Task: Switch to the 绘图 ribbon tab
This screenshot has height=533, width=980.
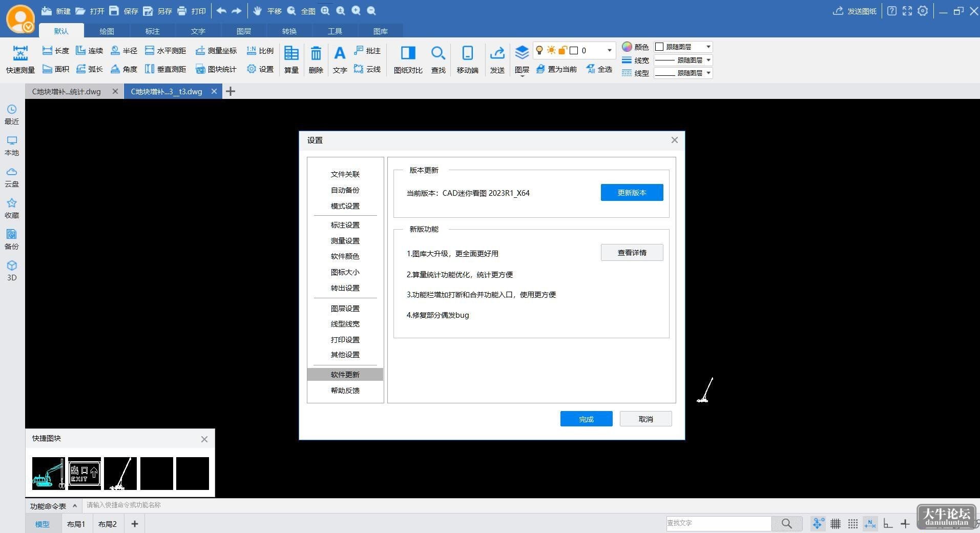Action: [x=107, y=31]
